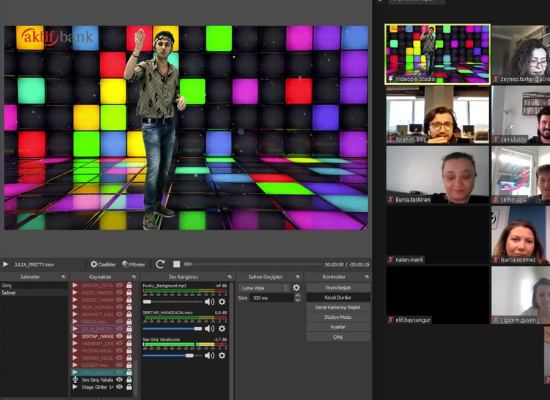This screenshot has width=550, height=400.
Task: Click the play icon of HABABAM source
Action: coord(75,343)
